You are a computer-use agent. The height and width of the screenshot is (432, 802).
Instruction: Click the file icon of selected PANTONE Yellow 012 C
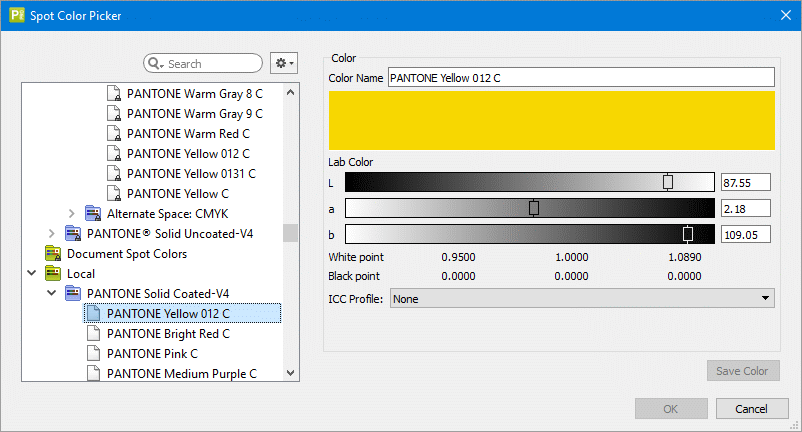point(94,313)
